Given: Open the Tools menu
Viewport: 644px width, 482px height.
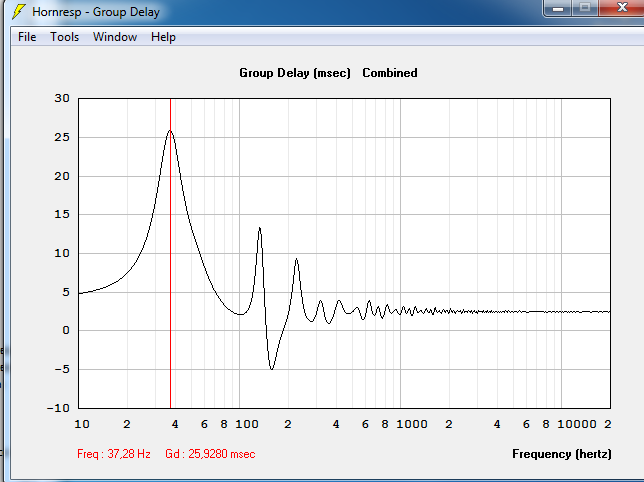Looking at the screenshot, I should pos(64,37).
